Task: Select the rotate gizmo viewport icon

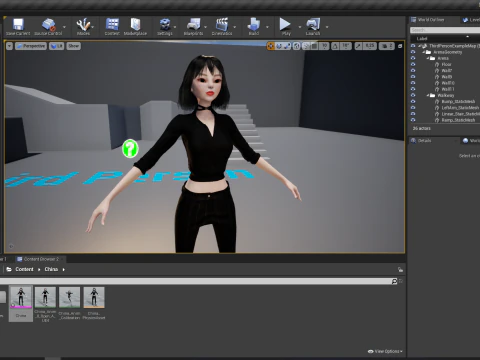Action: pos(279,46)
